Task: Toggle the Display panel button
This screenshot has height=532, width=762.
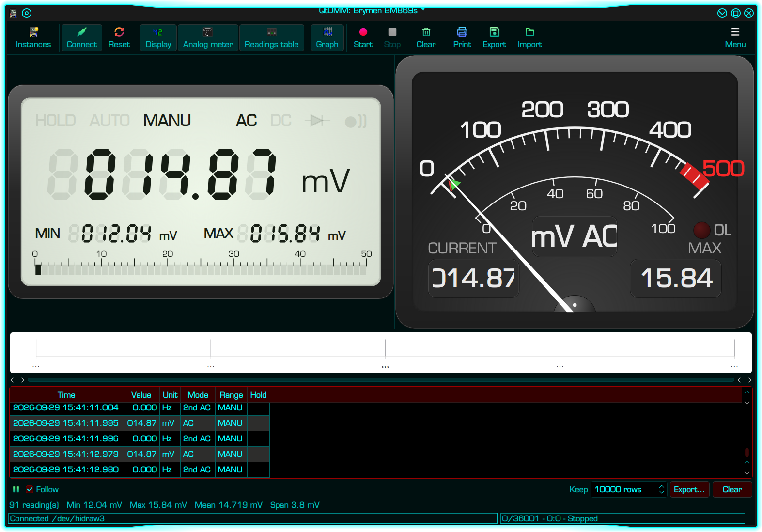Action: [x=158, y=38]
